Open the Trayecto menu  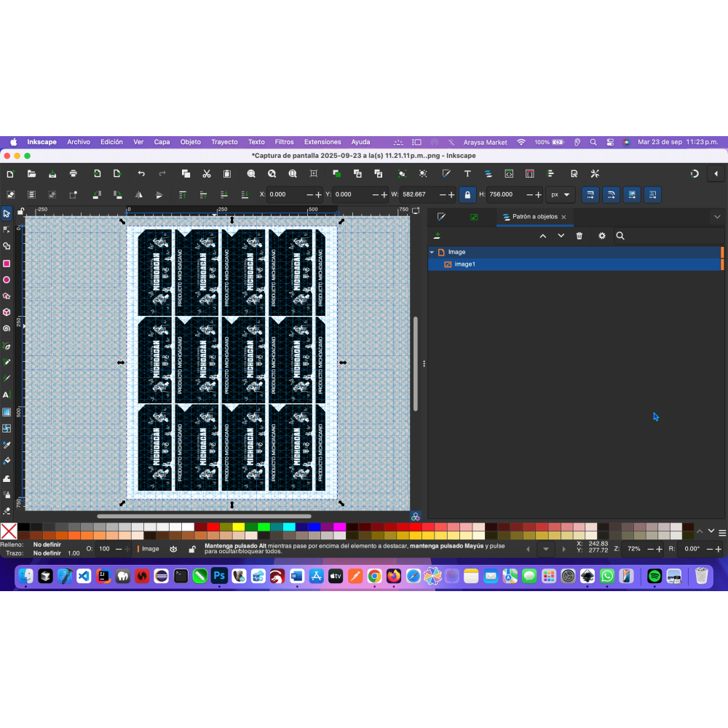pos(224,142)
